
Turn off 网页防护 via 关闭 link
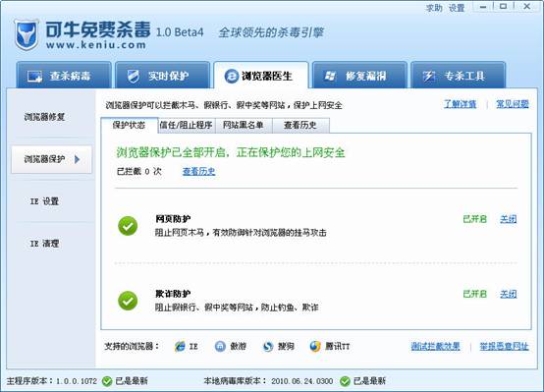coord(509,219)
